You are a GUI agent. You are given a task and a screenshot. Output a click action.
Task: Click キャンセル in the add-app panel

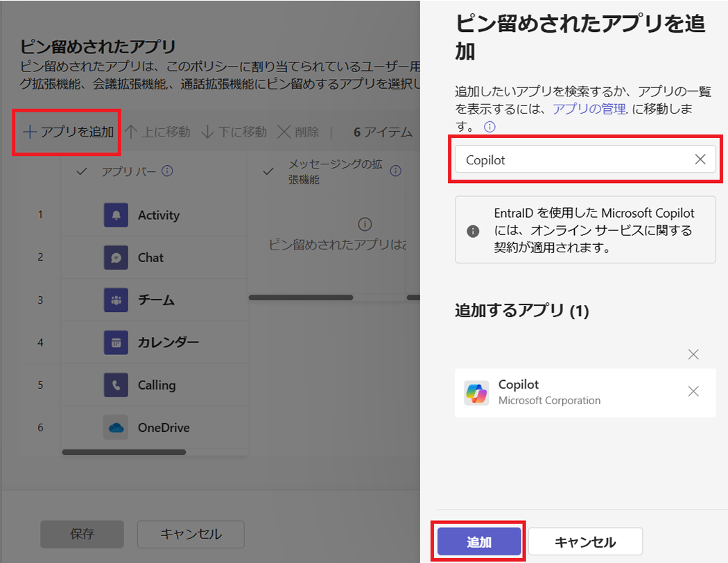[585, 542]
